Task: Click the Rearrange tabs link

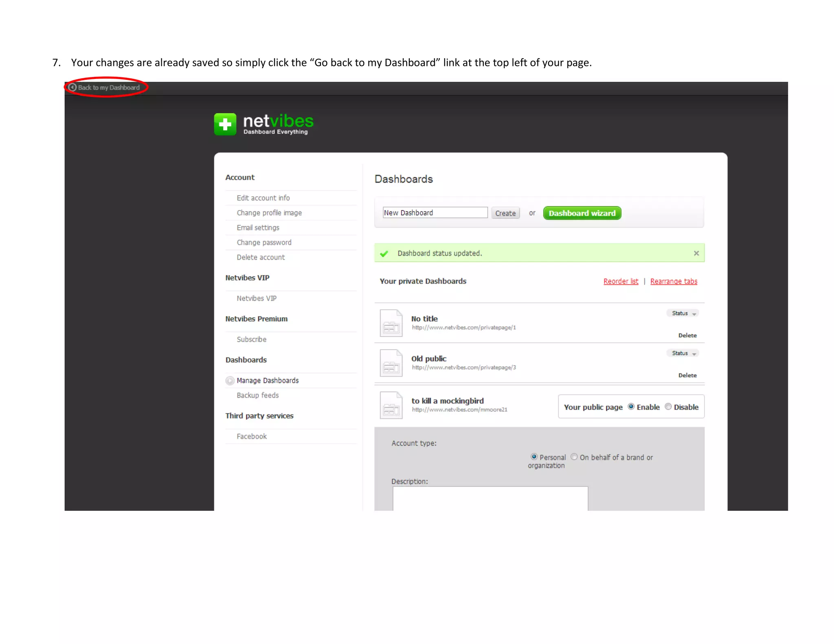Action: click(x=674, y=281)
